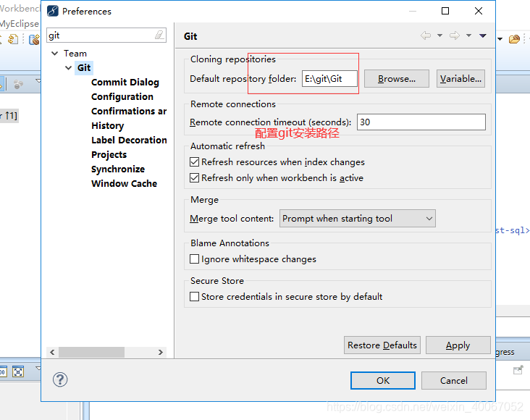
Task: Open the forward history dropdown arrow
Action: coord(469,35)
